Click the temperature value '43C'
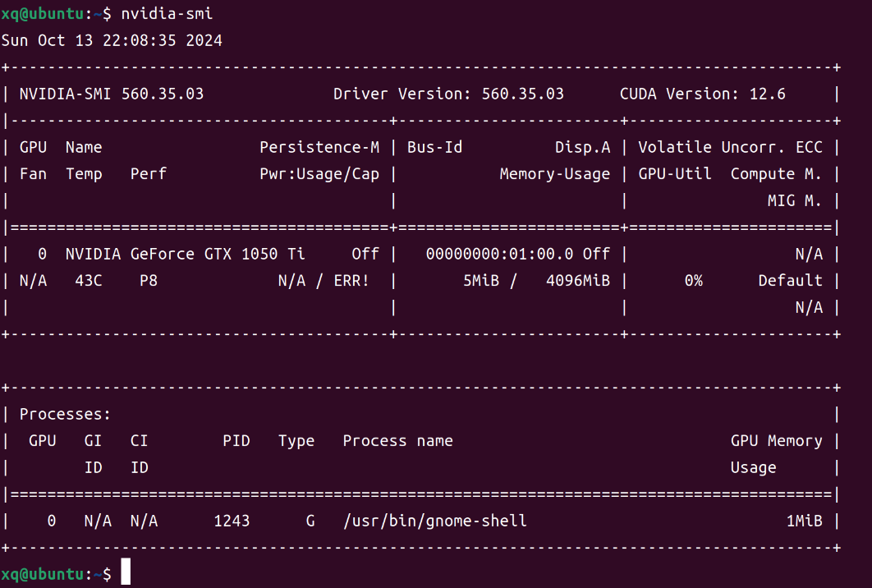Image resolution: width=872 pixels, height=588 pixels. [x=89, y=280]
